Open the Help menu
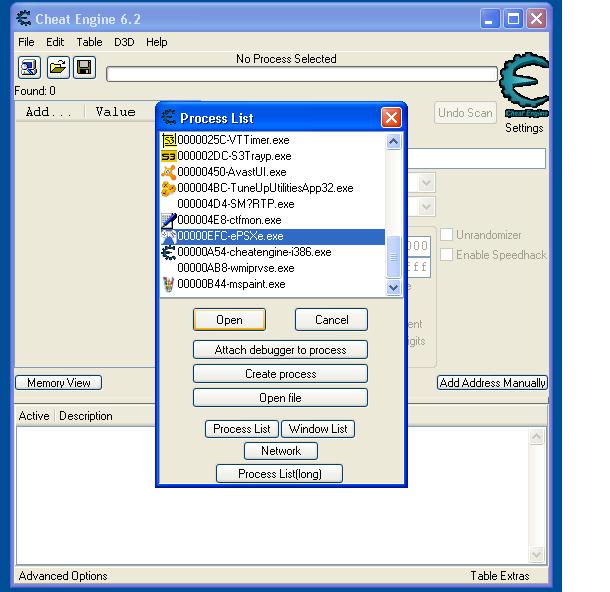The width and height of the screenshot is (610, 592). coord(157,42)
